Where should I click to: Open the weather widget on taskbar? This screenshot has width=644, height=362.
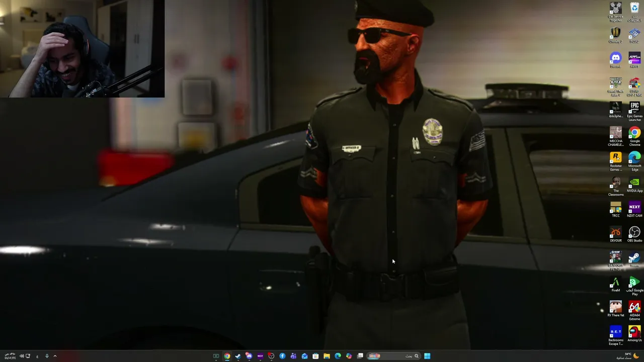click(629, 356)
